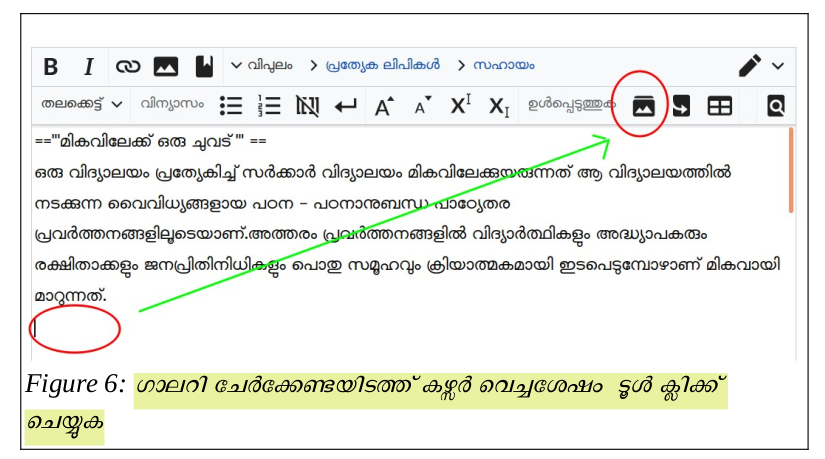
Task: Collapse the വിപുലം advanced toolbar section
Action: 262,66
